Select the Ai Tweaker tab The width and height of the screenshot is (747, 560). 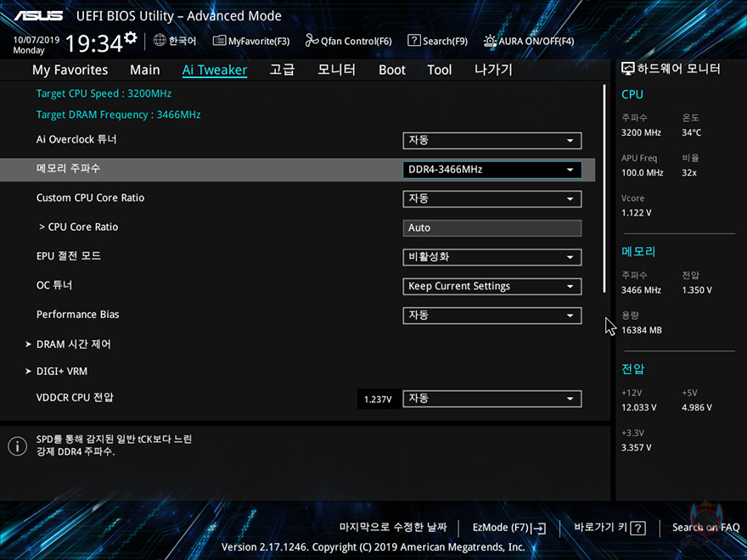coord(215,70)
